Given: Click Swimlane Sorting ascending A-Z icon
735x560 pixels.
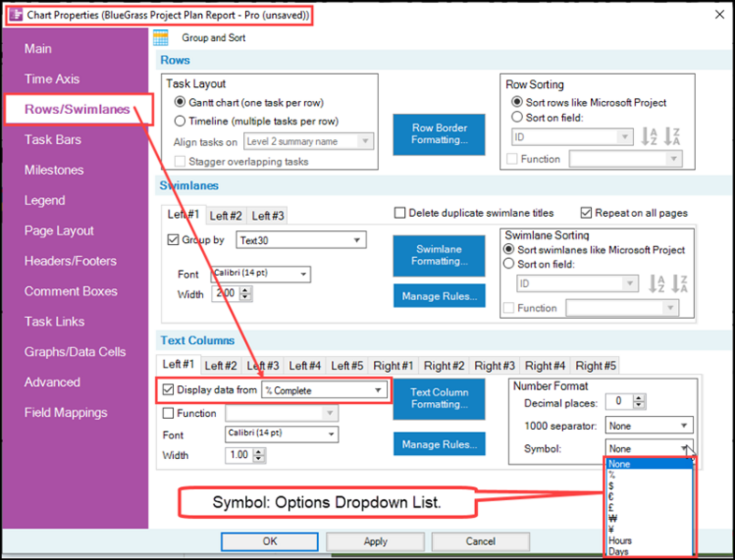Looking at the screenshot, I should (656, 283).
